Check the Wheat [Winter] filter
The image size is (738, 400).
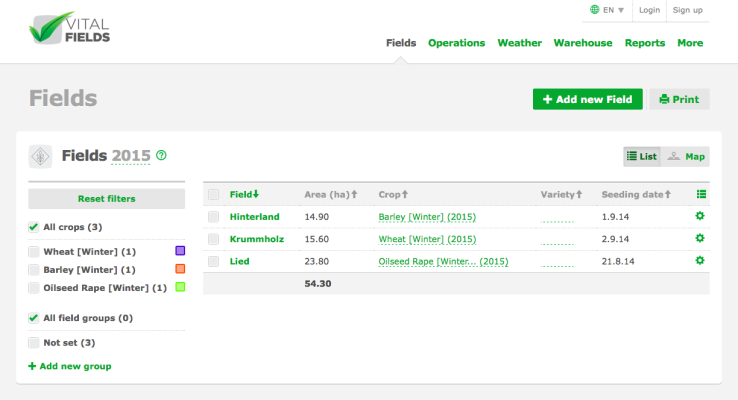pos(33,252)
